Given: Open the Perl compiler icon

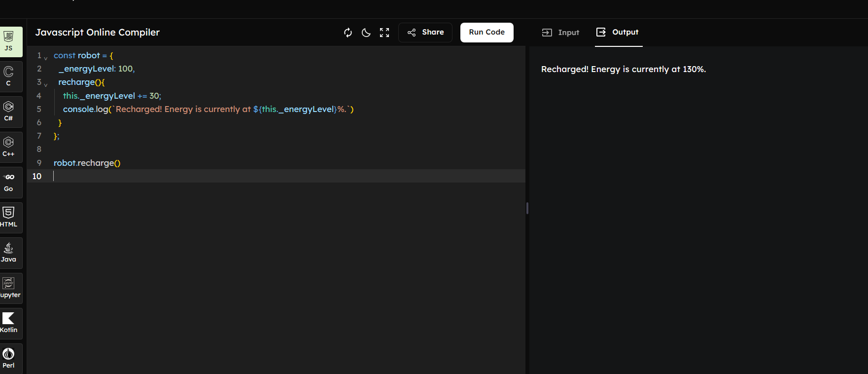Looking at the screenshot, I should point(9,358).
